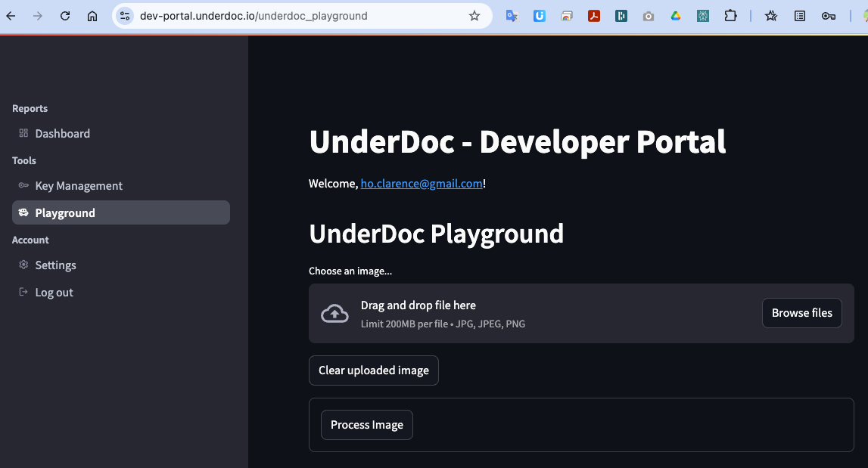The image size is (868, 468).
Task: Click the stacked windows extension icon
Action: (x=567, y=16)
